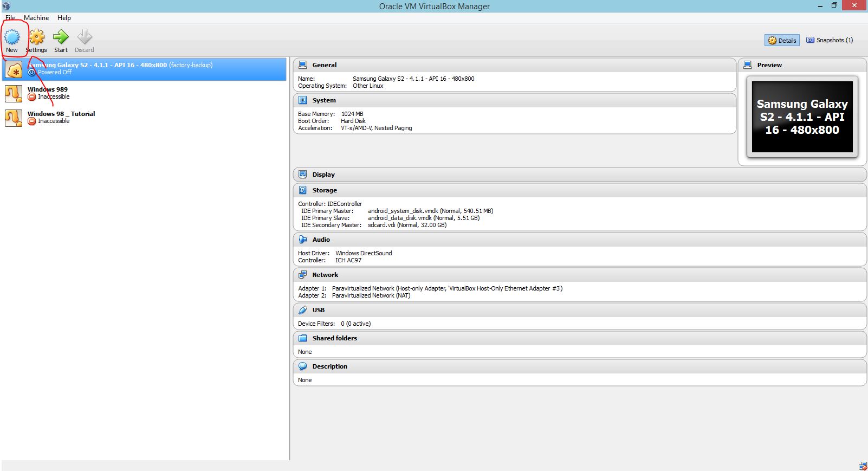This screenshot has height=471, width=868.
Task: Click the Samsung Galaxy S2 preview thumbnail
Action: pos(802,117)
